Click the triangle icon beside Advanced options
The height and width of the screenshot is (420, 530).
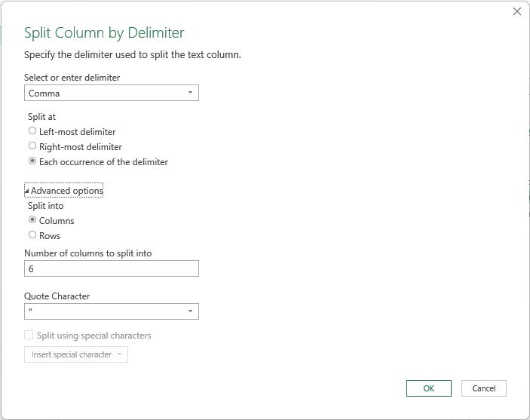coord(26,191)
